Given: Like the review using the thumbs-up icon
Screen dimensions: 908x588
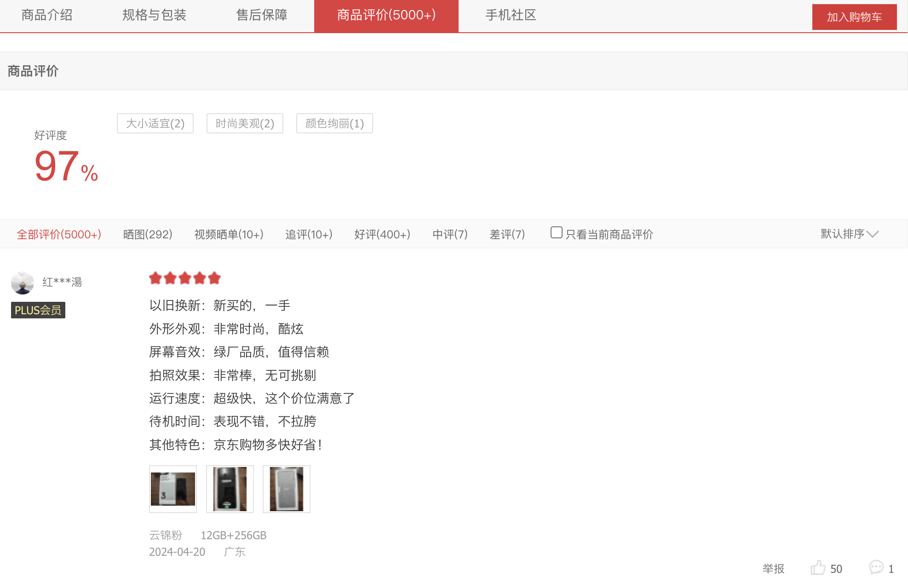Looking at the screenshot, I should click(818, 569).
